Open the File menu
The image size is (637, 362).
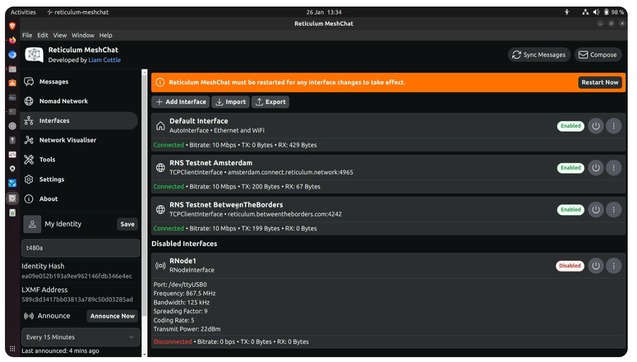27,35
